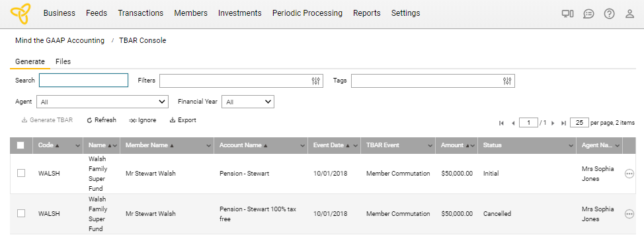This screenshot has width=644, height=241.
Task: Switch to the Generate tab
Action: click(x=30, y=61)
